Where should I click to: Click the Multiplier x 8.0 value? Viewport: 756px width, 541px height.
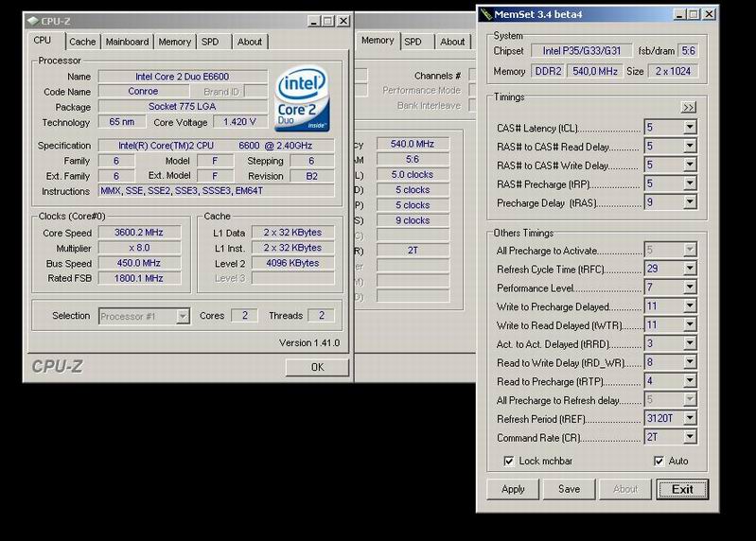tap(139, 248)
